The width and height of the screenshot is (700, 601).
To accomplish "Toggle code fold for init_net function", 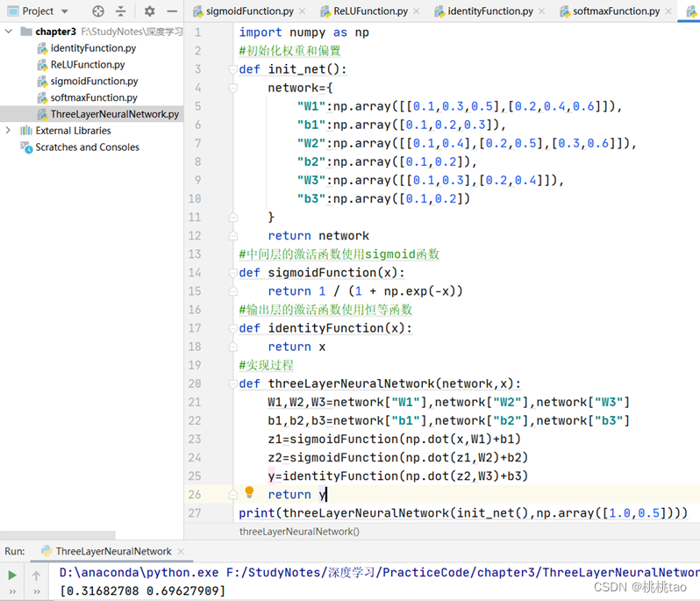I will [x=233, y=69].
